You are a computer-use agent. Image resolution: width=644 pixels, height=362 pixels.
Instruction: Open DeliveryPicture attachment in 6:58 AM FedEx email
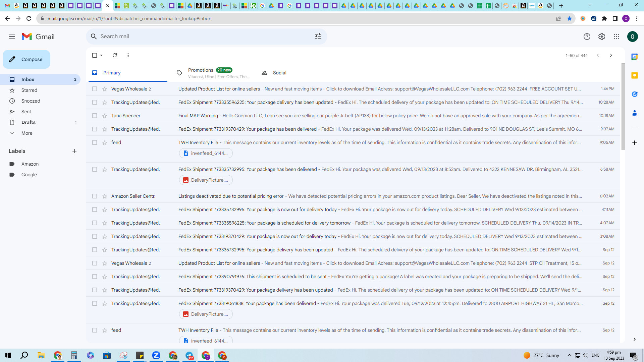pyautogui.click(x=206, y=180)
